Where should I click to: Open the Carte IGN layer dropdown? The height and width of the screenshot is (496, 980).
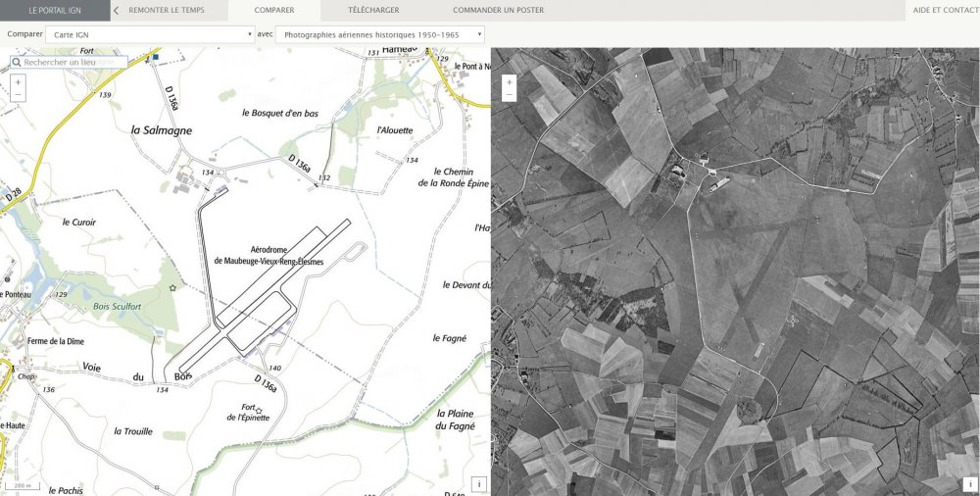[152, 34]
